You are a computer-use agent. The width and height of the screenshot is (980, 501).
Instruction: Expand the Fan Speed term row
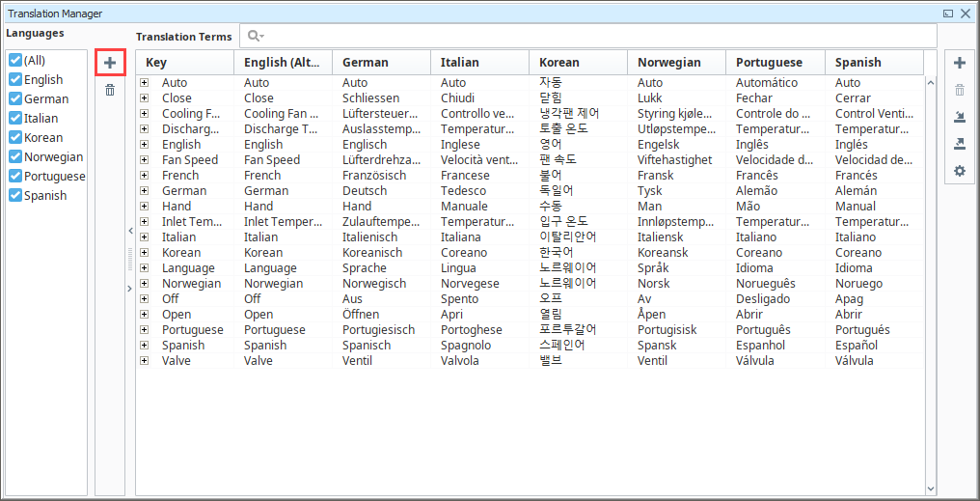145,159
